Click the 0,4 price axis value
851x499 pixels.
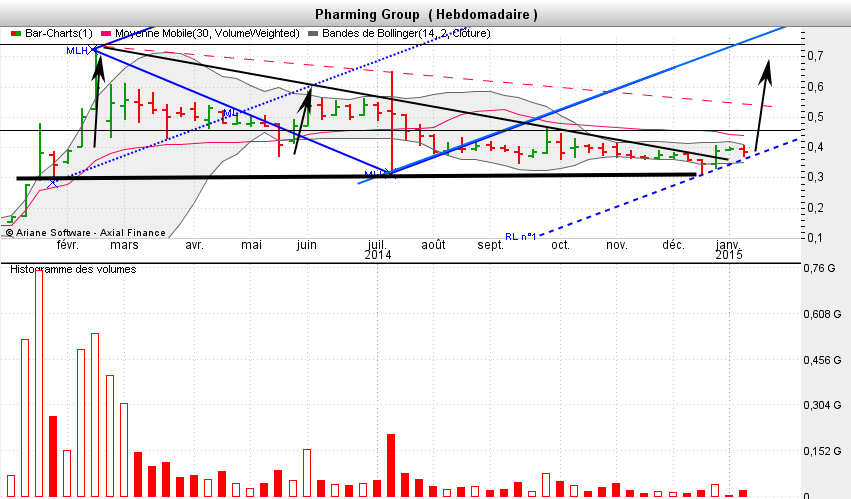[x=816, y=147]
